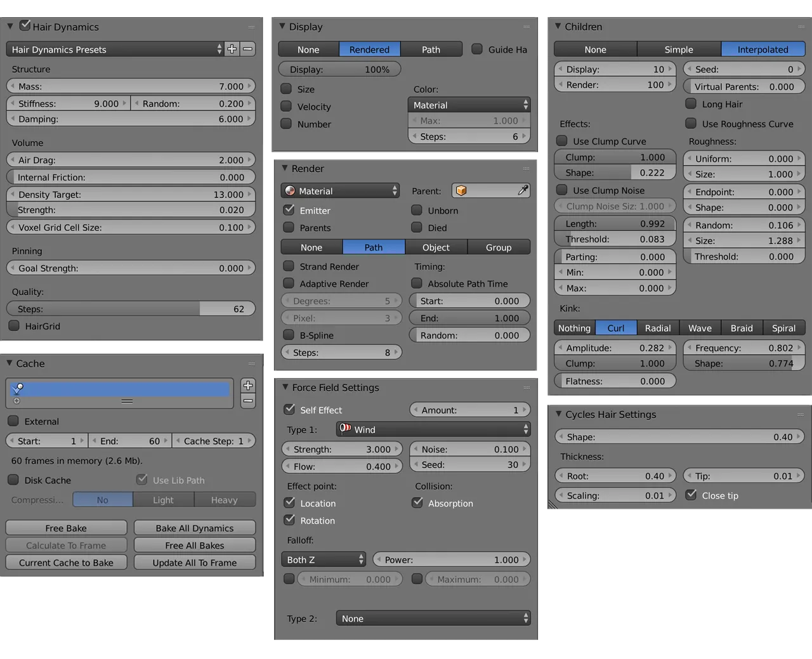Enable Use Clump Curve

(562, 141)
